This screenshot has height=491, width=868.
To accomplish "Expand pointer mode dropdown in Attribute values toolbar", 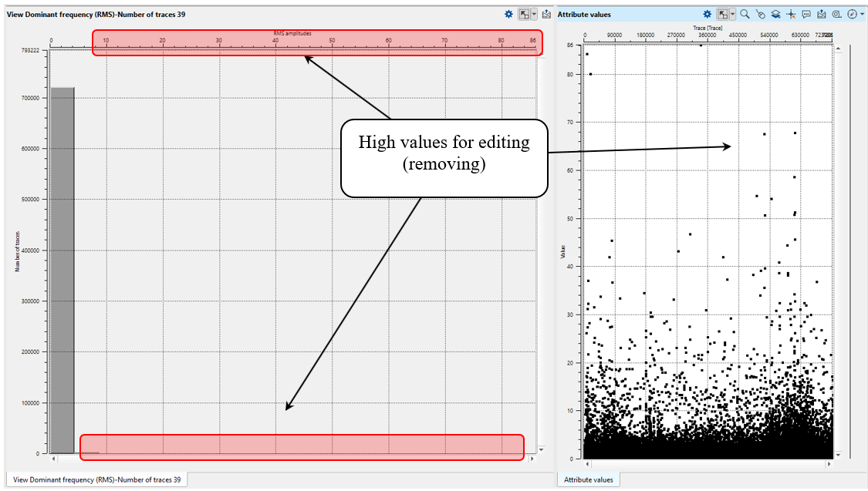I will pos(731,14).
